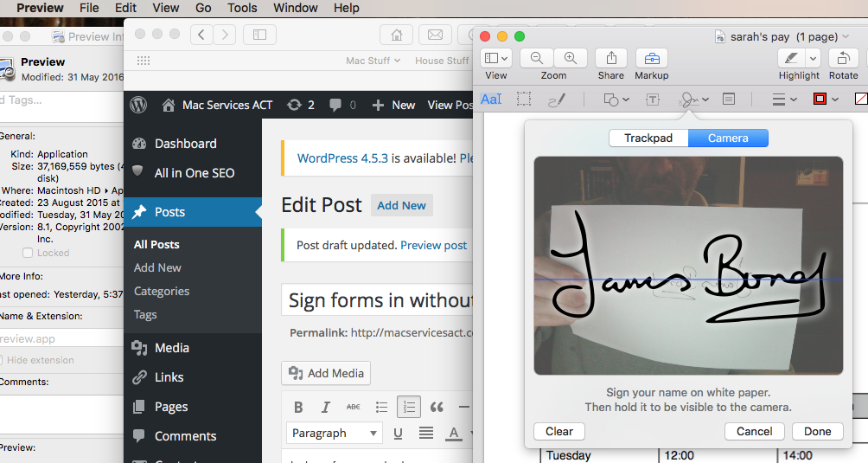Image resolution: width=868 pixels, height=463 pixels.
Task: Insert a blockquote in editor
Action: click(437, 407)
